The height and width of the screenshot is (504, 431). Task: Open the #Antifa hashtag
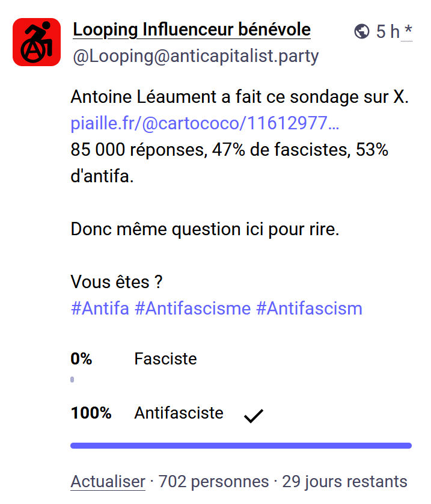coord(100,309)
